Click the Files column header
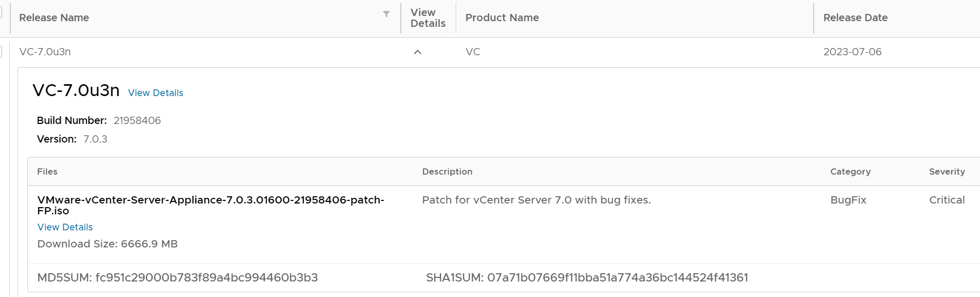This screenshot has height=297, width=980. tap(47, 171)
